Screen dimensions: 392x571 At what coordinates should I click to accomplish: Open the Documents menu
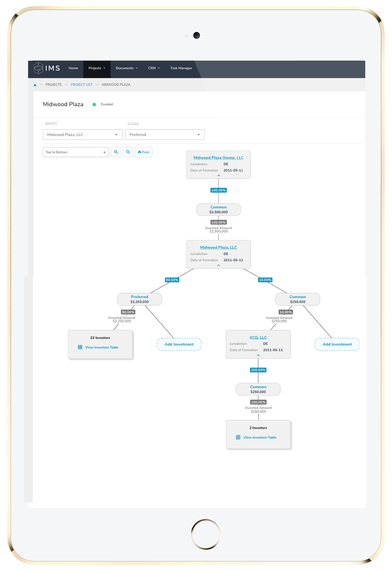127,68
